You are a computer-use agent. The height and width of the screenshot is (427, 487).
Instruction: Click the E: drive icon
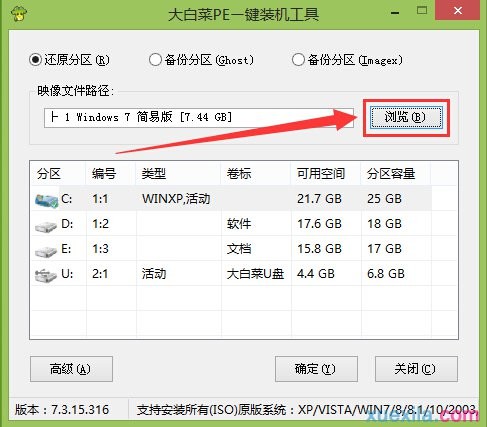46,251
